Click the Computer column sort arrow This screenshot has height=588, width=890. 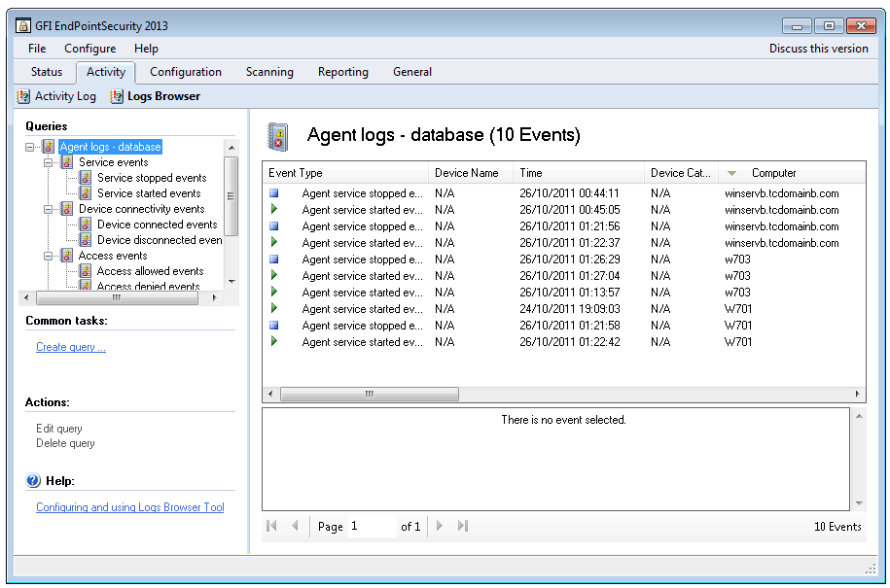(732, 174)
